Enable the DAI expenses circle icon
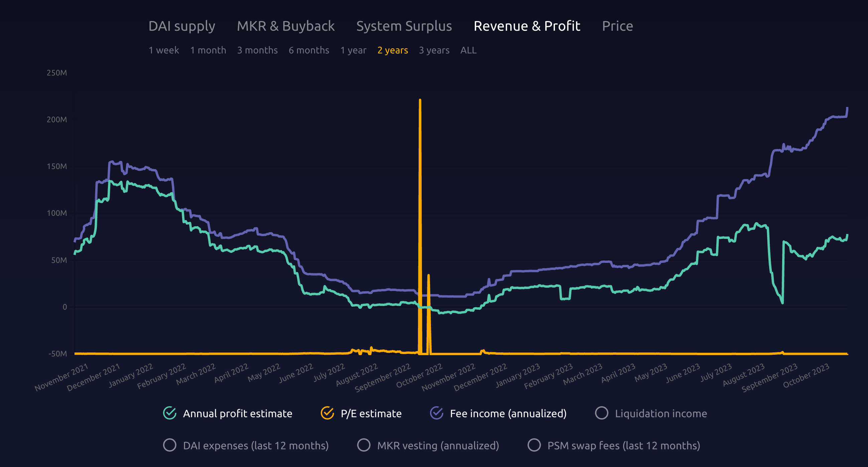 [x=170, y=445]
